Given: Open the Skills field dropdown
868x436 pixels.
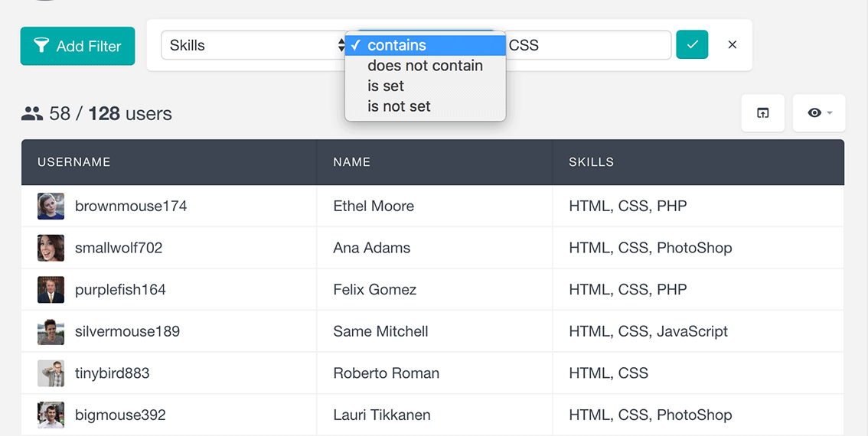Looking at the screenshot, I should click(x=253, y=45).
